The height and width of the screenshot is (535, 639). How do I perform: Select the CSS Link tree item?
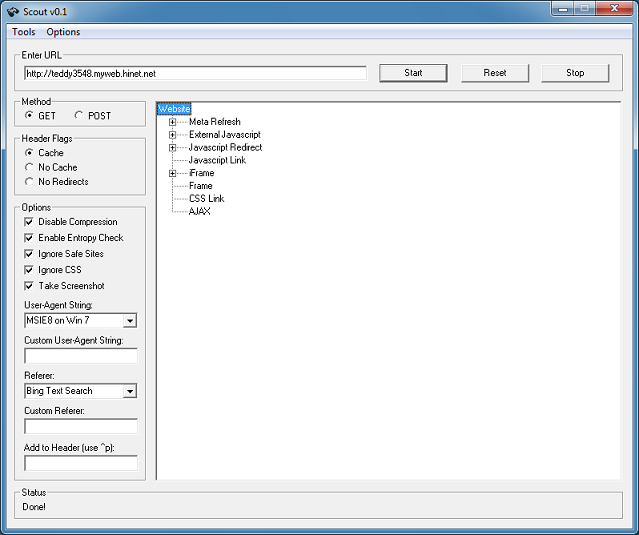(206, 198)
